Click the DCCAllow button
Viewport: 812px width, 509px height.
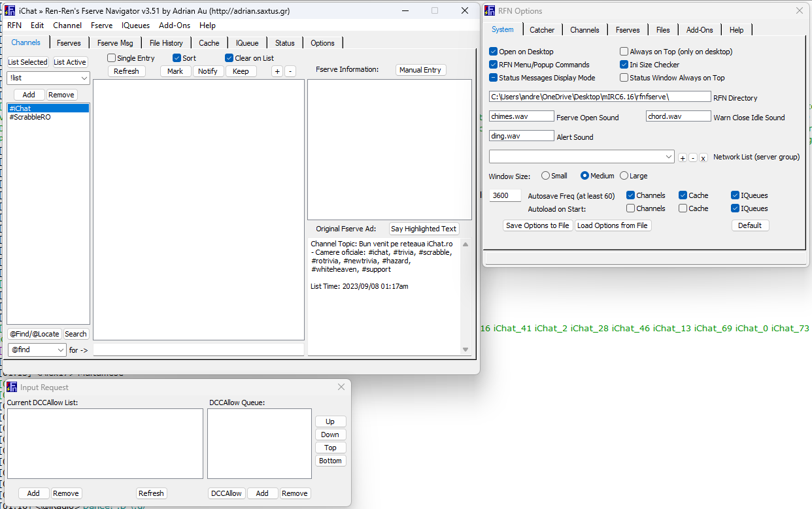tap(227, 493)
